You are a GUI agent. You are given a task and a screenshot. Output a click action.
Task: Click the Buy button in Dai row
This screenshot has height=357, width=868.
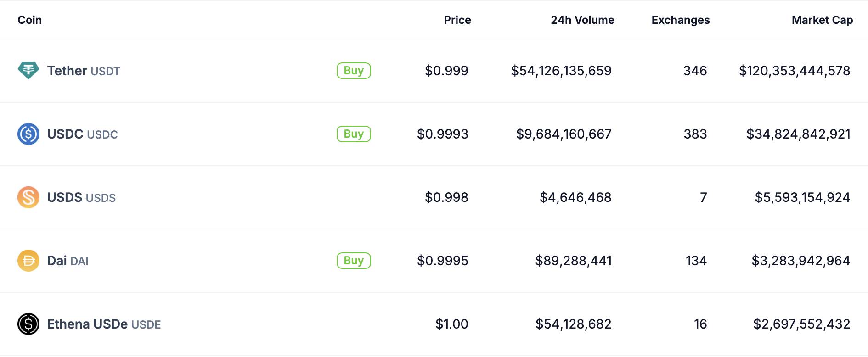point(354,261)
